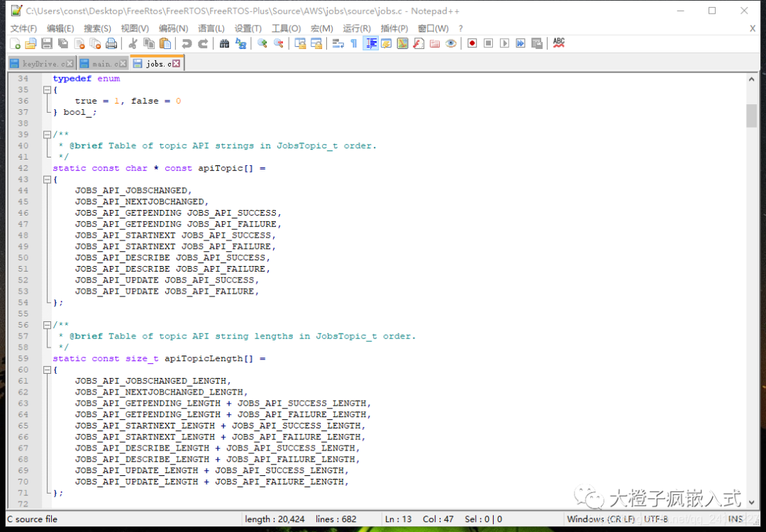This screenshot has height=532, width=766.
Task: Click the vertical scrollbar thumb
Action: coord(752,115)
